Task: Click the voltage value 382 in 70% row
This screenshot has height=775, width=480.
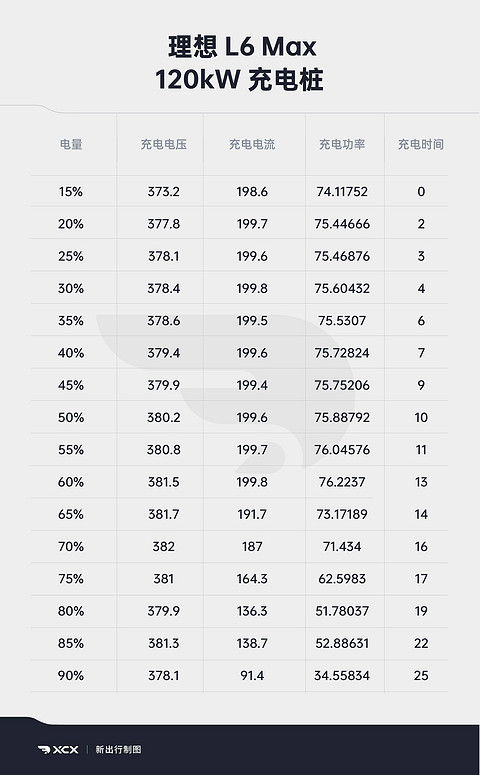Action: [163, 546]
